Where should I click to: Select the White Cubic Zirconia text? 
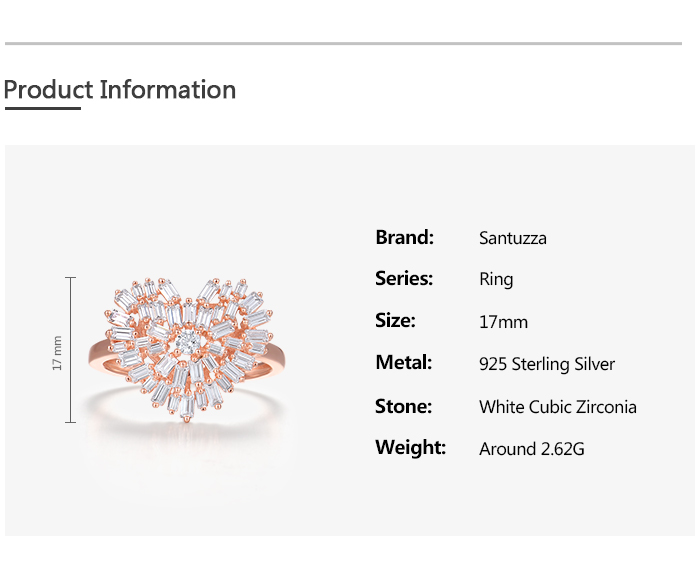coord(558,407)
